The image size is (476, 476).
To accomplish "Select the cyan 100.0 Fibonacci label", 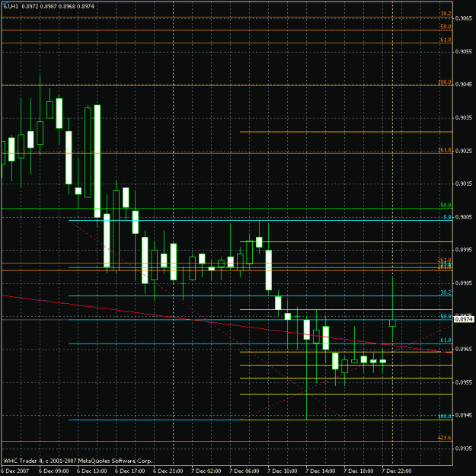I will [x=445, y=416].
